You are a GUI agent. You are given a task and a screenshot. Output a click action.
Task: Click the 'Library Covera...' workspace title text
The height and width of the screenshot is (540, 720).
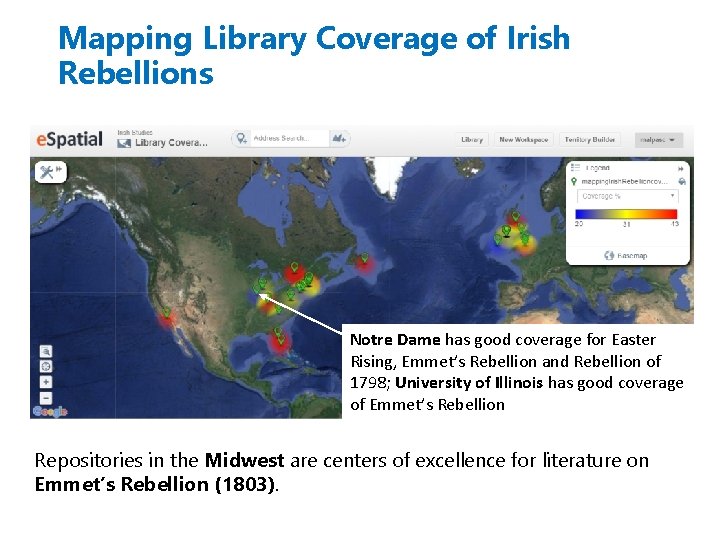pyautogui.click(x=171, y=143)
